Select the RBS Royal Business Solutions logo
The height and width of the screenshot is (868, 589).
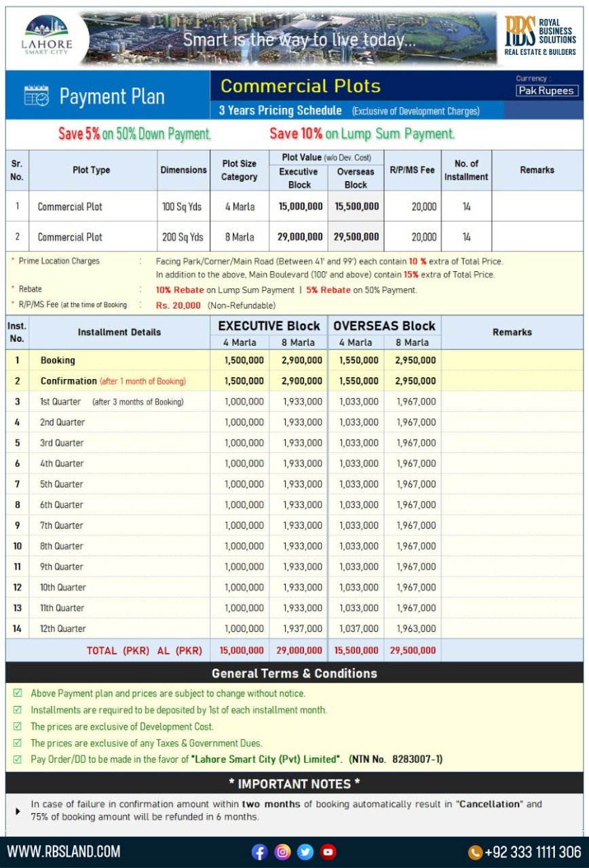point(540,36)
